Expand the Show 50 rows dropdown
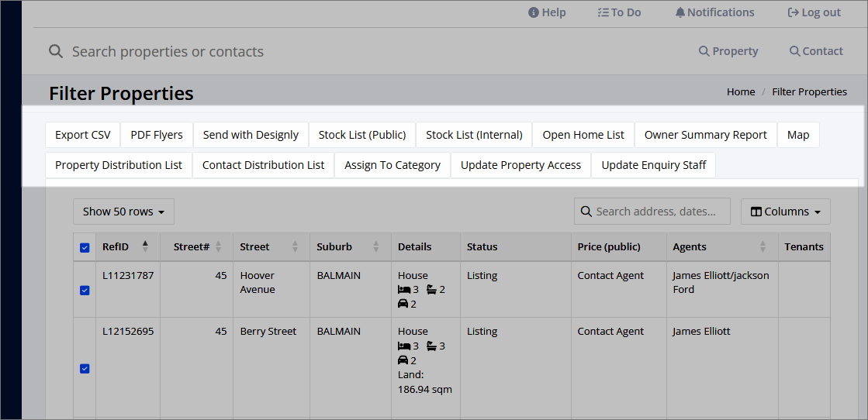 coord(123,212)
